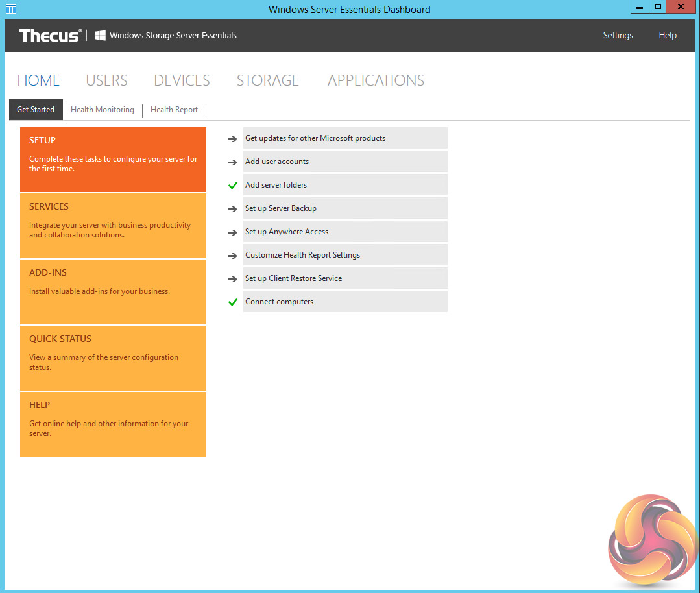Screen dimensions: 700x593
Task: Click arrow icon beside Set up Anywhere Access
Action: point(233,232)
